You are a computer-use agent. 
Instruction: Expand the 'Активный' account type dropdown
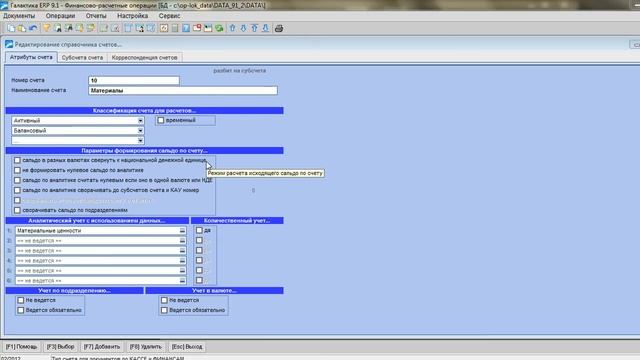140,121
